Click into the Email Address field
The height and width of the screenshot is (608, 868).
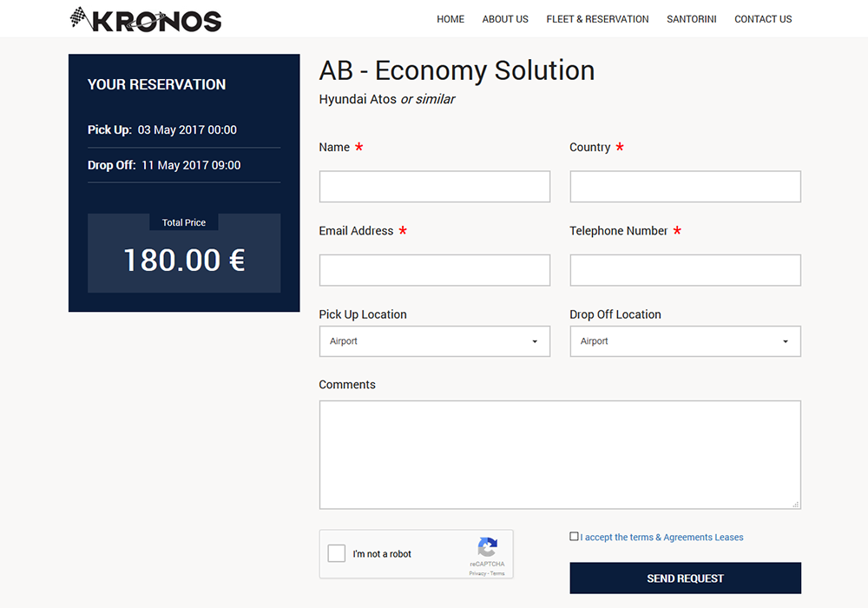click(435, 270)
